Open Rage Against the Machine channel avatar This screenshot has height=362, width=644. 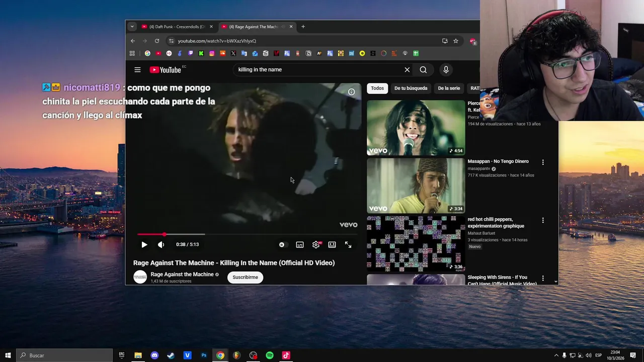(140, 277)
